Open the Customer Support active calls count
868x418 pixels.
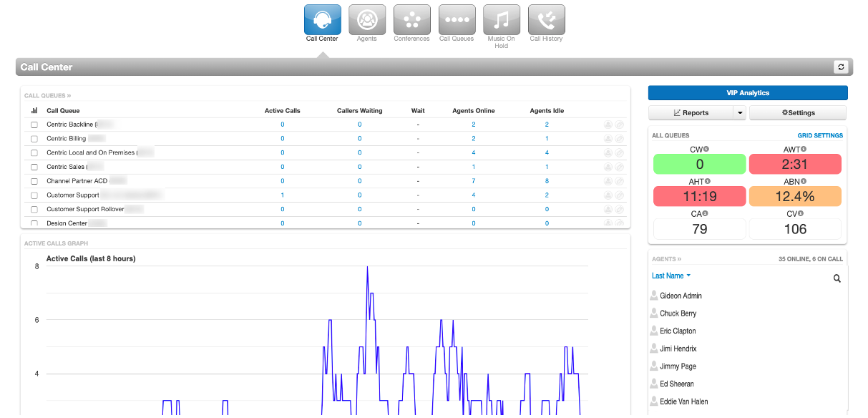283,195
